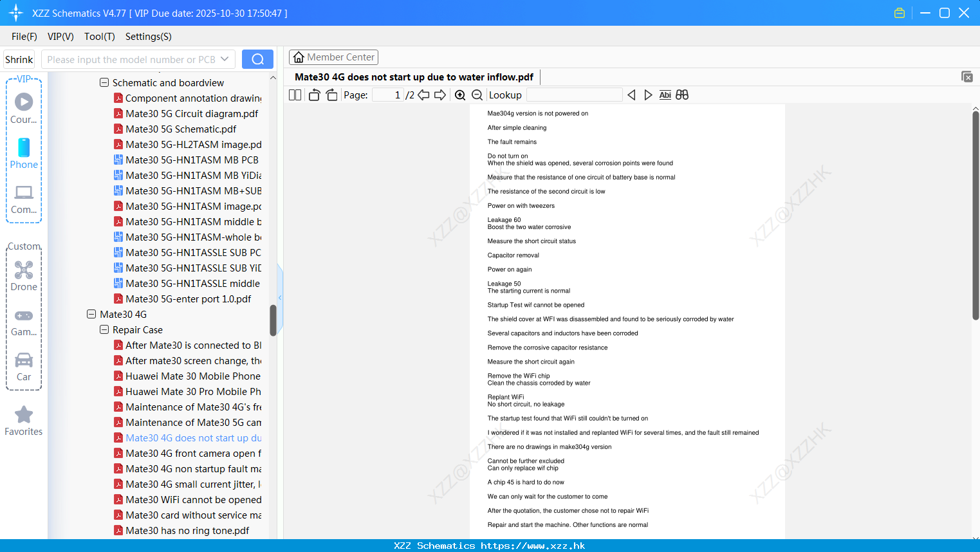
Task: Find previous lookup match
Action: tap(631, 95)
